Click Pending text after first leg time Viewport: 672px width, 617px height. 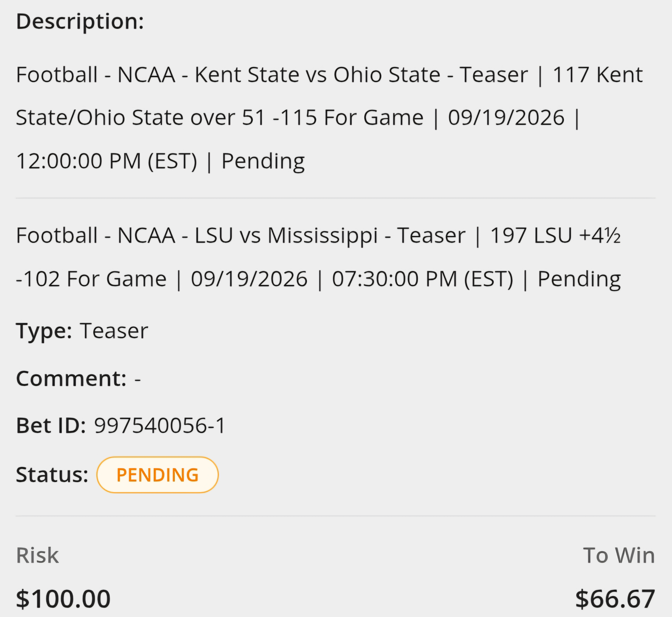pos(263,161)
